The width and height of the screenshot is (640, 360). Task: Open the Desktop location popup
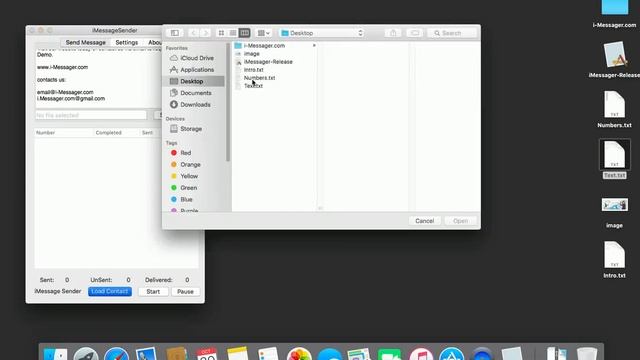coord(322,33)
